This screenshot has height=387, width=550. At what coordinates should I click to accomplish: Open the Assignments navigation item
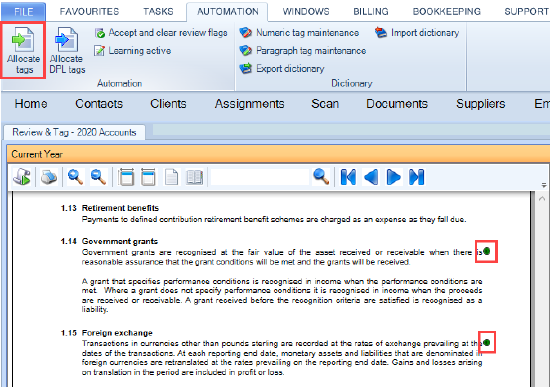click(249, 104)
